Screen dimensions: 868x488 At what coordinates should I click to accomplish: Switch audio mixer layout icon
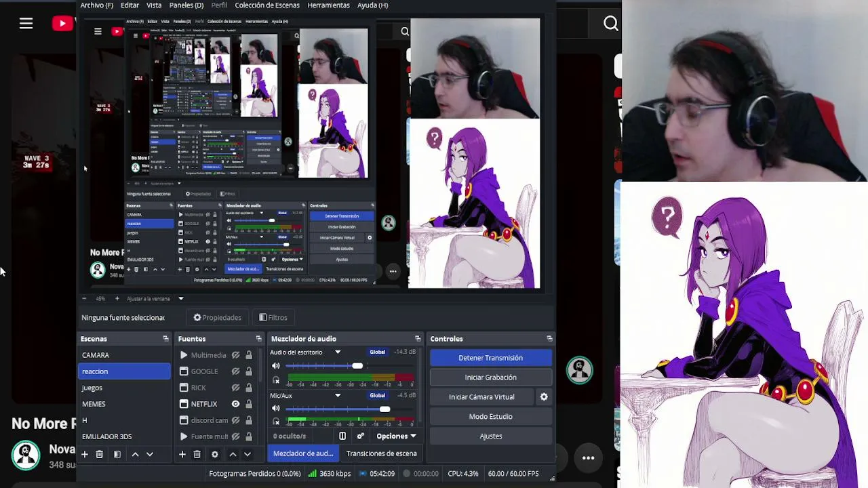pos(342,436)
